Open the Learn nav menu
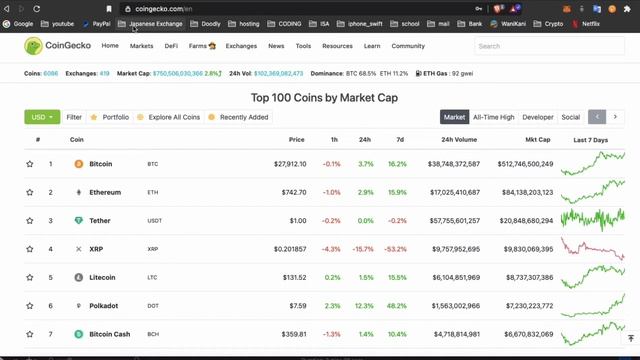This screenshot has height=360, width=640. (372, 46)
